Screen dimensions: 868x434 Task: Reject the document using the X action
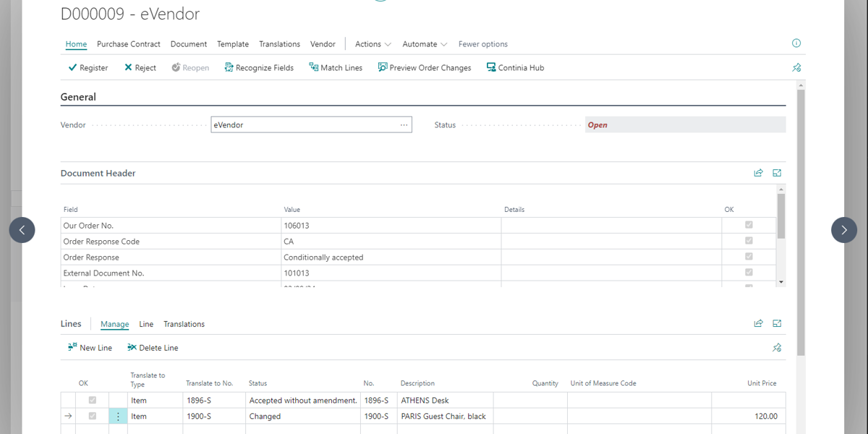click(140, 68)
